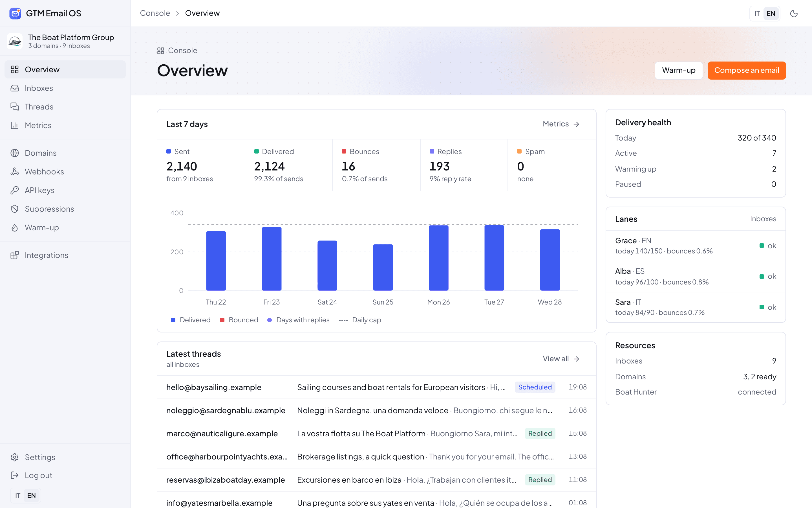Click the arrow next to Metrics link
812x508 pixels.
coord(577,124)
